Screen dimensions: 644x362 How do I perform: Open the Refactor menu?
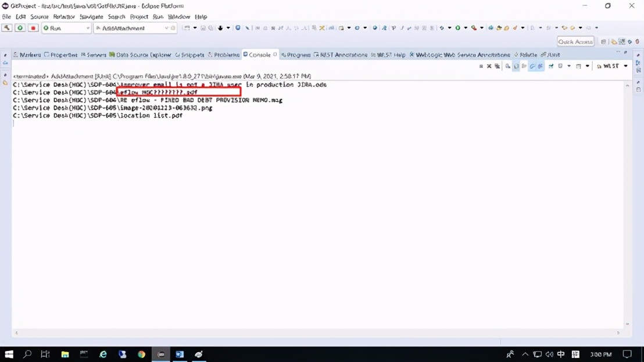click(64, 17)
